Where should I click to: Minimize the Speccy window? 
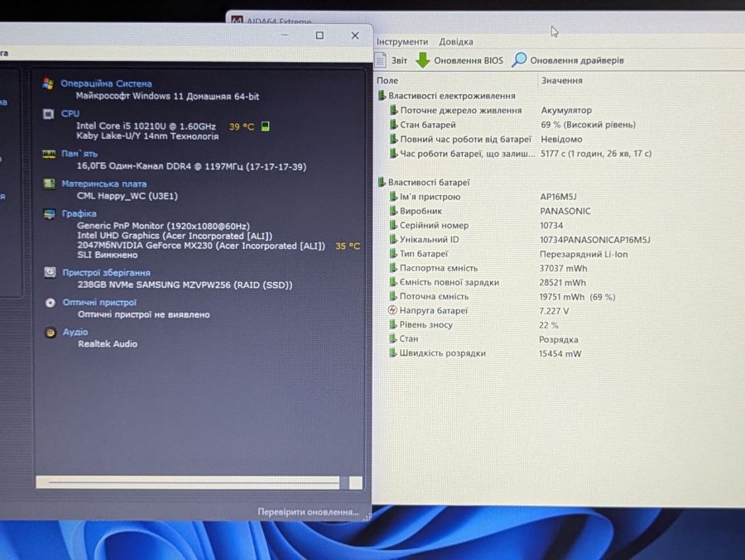(285, 35)
